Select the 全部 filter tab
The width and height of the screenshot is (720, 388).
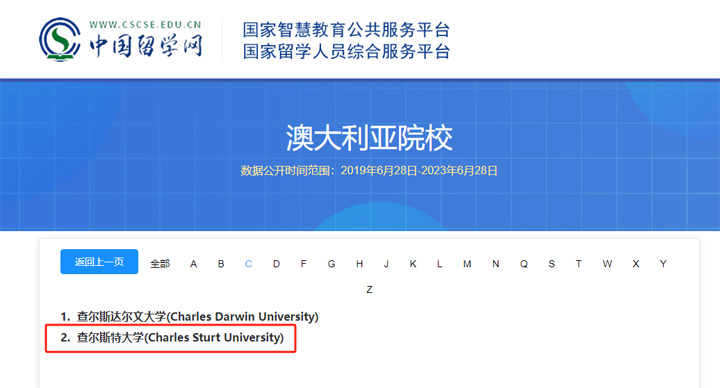pos(160,264)
